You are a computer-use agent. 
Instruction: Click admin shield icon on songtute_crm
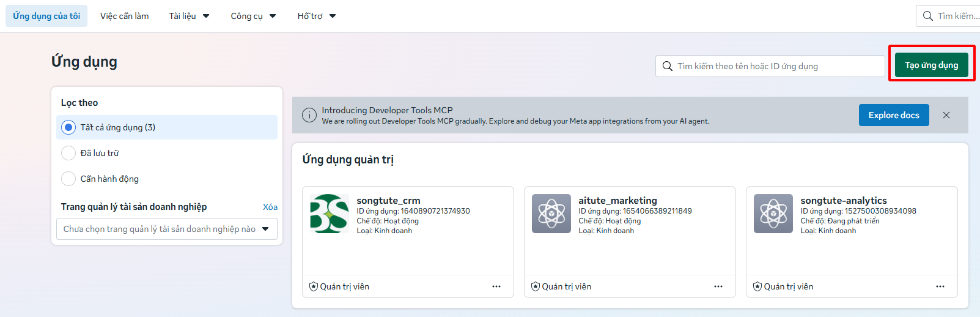click(x=314, y=286)
